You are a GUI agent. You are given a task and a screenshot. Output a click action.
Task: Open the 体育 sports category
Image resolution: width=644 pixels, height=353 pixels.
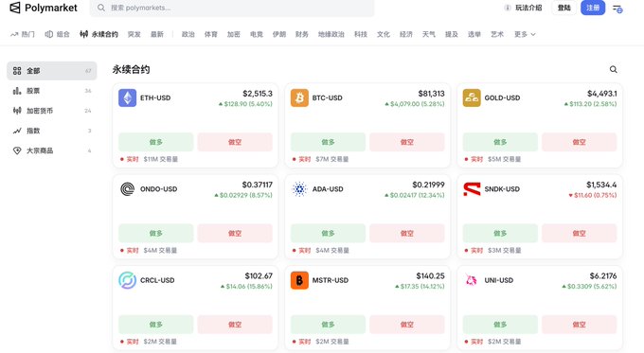(210, 34)
